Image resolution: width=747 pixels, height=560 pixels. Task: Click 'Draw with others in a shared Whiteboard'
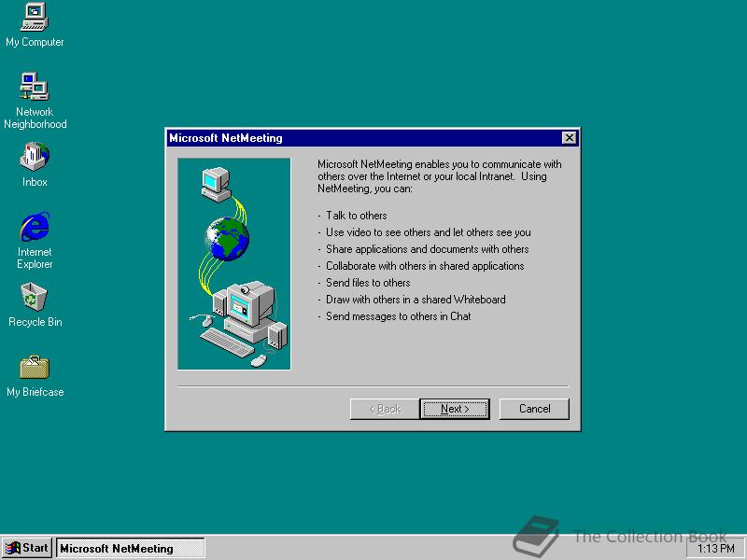pyautogui.click(x=416, y=300)
